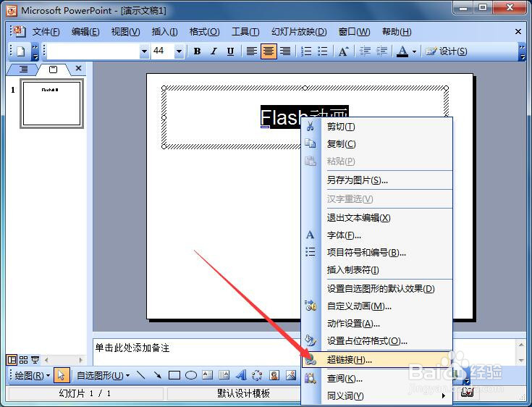Insert a horizontal text box
Viewport: 532px width, 407px height.
coord(207,375)
